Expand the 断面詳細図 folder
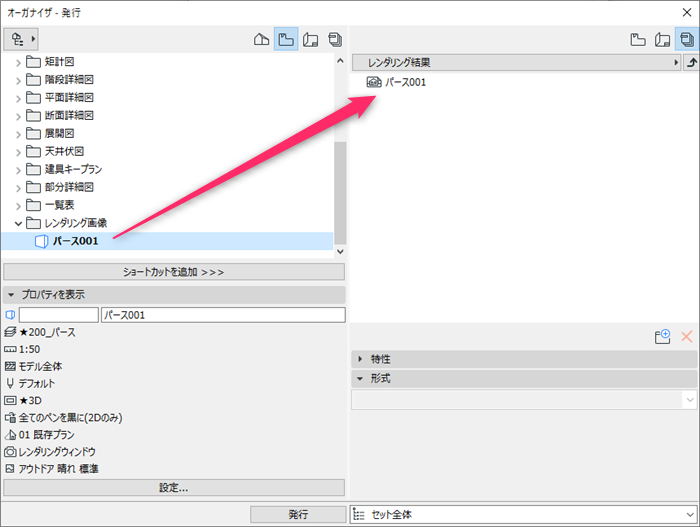 coord(18,116)
